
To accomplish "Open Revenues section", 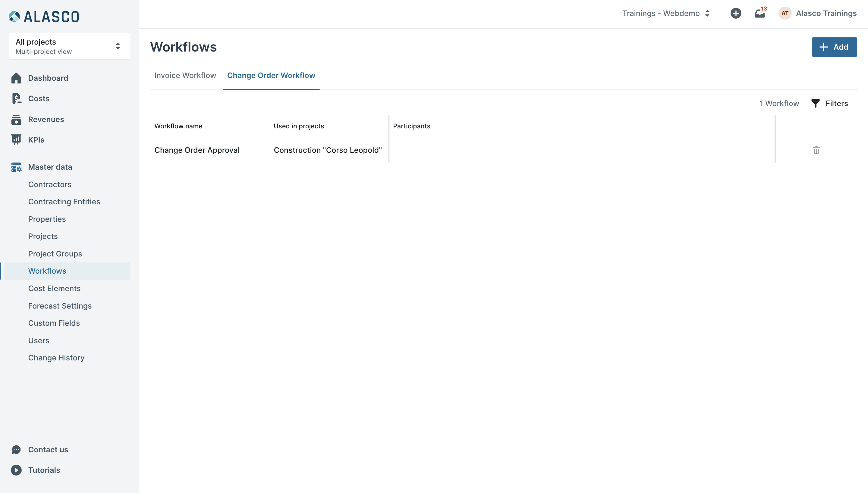I will click(x=46, y=119).
